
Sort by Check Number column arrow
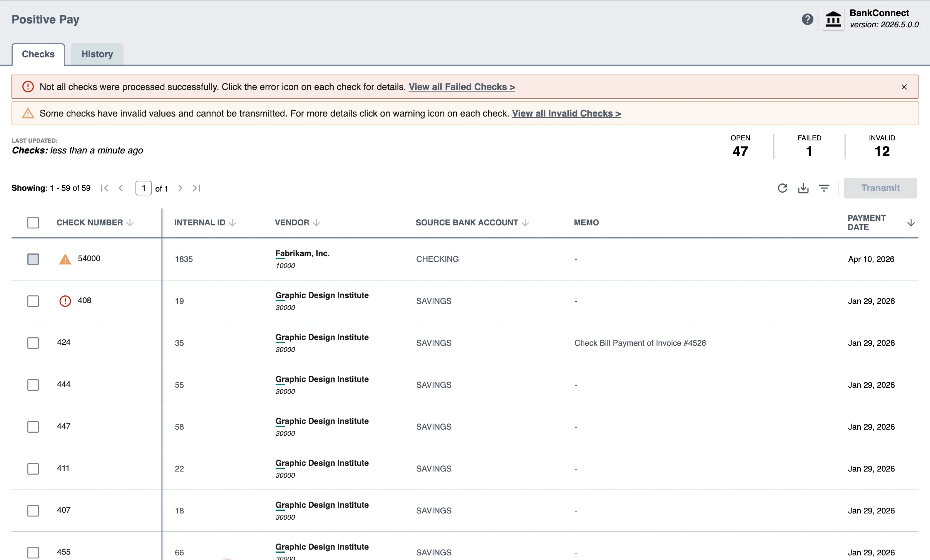(130, 223)
